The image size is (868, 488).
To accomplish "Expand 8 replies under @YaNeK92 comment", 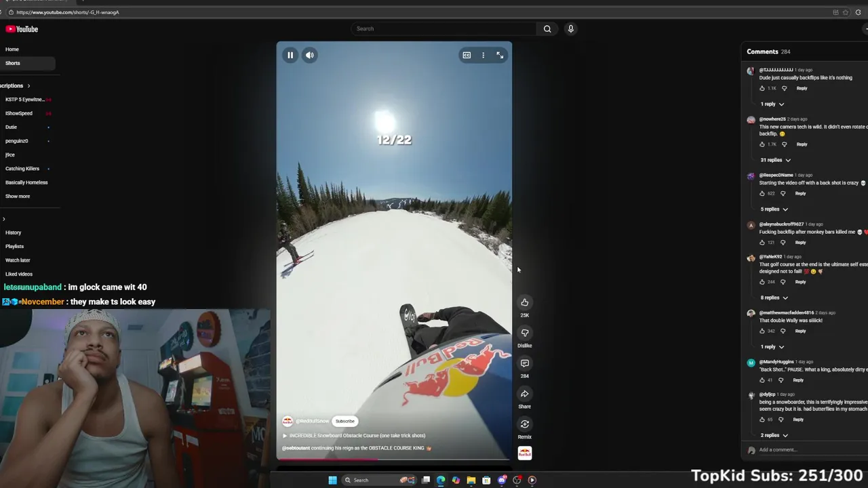I will 774,298.
